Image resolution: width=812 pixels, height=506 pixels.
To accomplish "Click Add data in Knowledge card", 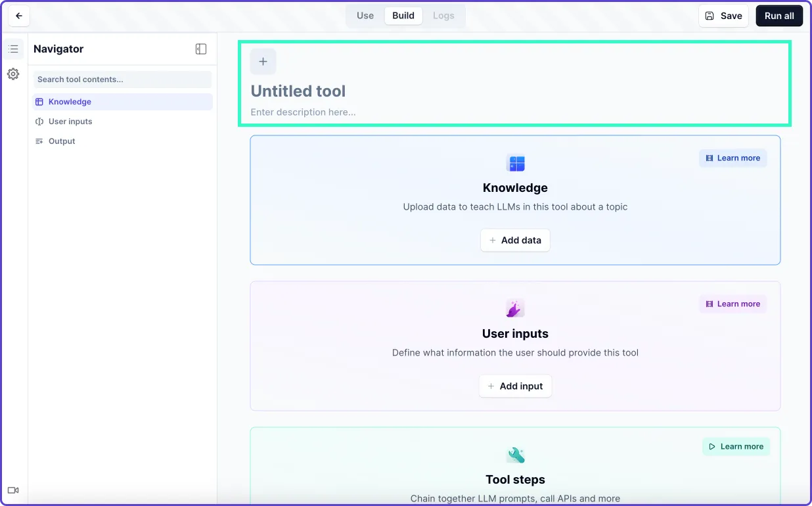I will tap(515, 241).
